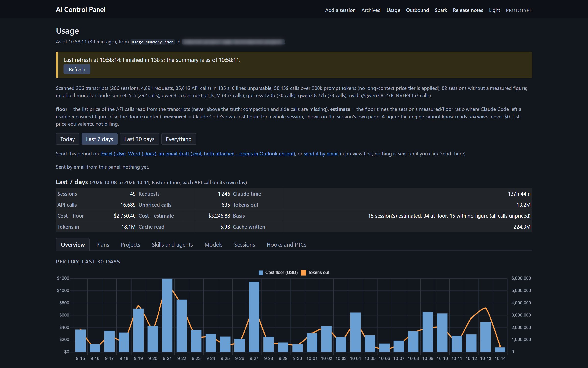The height and width of the screenshot is (368, 588).
Task: Open the email draft (.eml) link
Action: pyautogui.click(x=227, y=154)
